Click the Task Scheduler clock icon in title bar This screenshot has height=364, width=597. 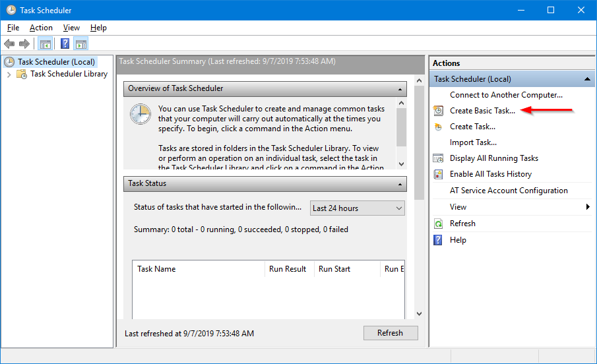(11, 10)
